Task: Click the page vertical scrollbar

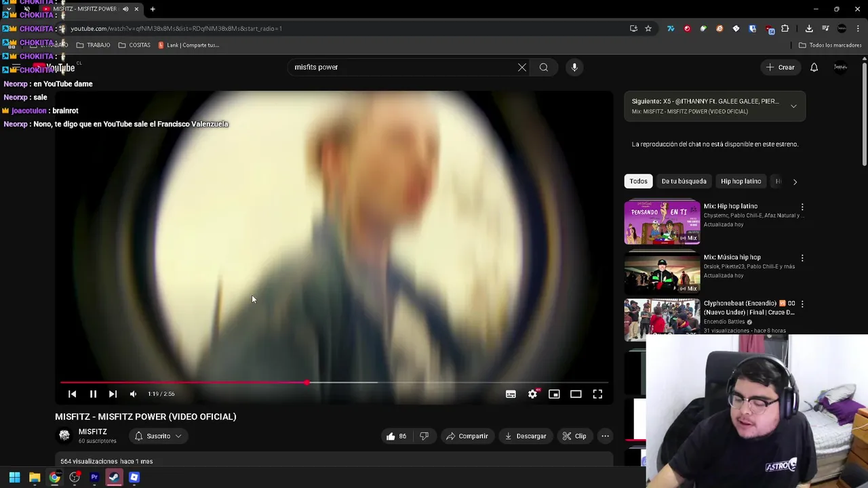Action: pyautogui.click(x=864, y=114)
